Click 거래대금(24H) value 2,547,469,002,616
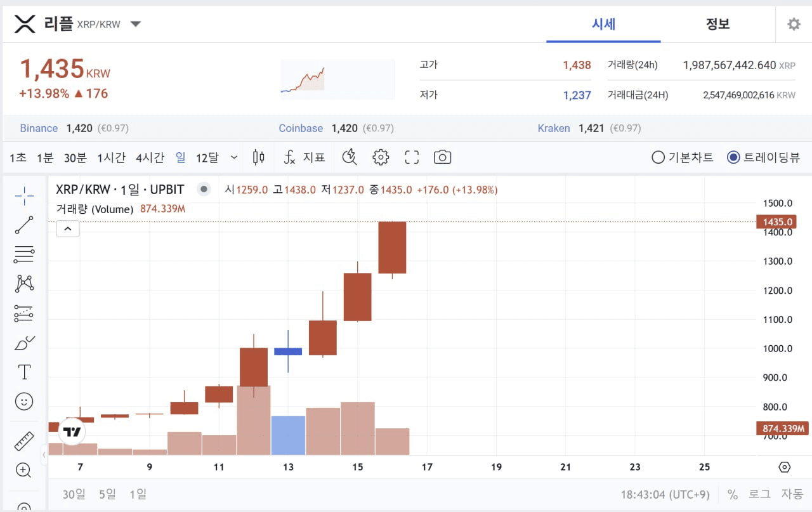 738,95
